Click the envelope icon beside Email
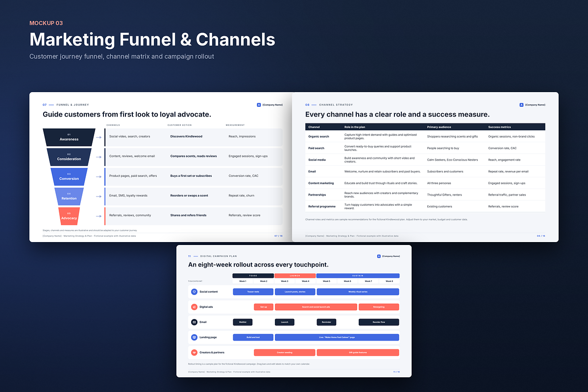 tap(194, 322)
